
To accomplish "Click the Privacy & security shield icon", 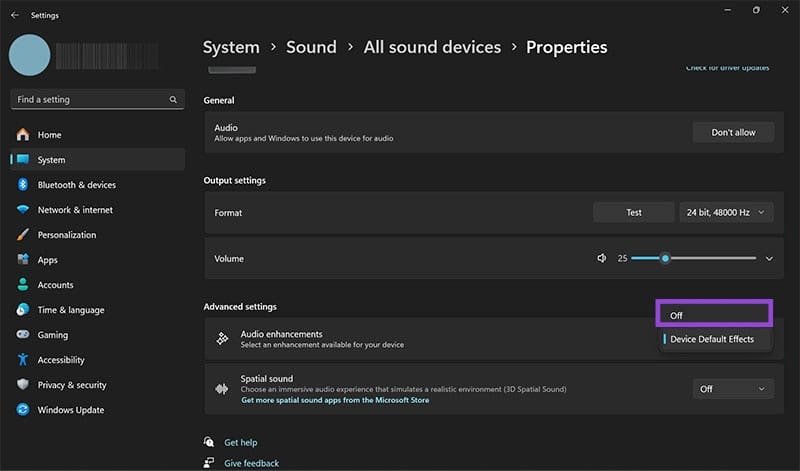I will point(23,384).
